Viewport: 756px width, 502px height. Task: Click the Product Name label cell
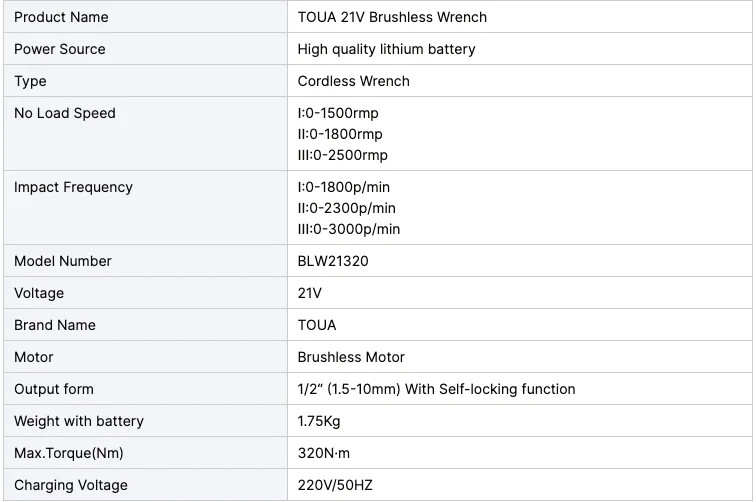pyautogui.click(x=61, y=17)
